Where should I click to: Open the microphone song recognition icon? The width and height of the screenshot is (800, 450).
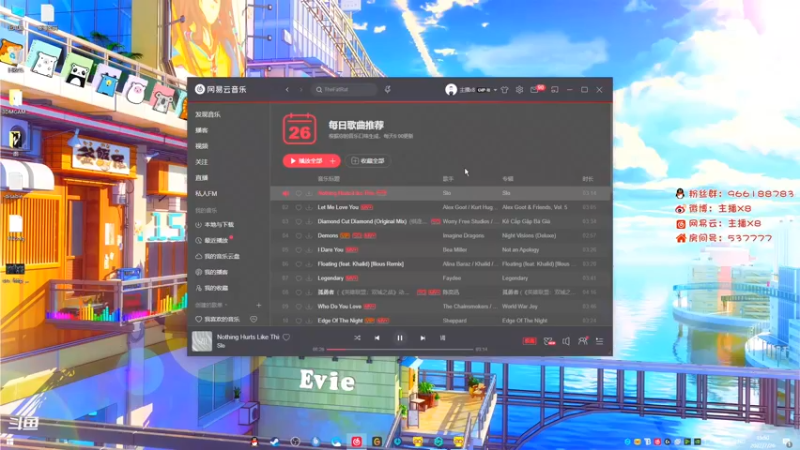click(388, 90)
